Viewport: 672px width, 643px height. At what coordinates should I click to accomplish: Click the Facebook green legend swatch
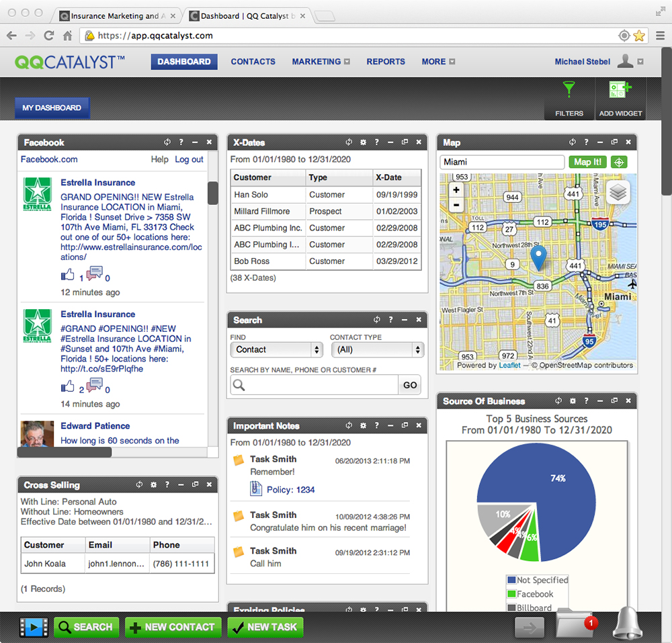pyautogui.click(x=511, y=594)
